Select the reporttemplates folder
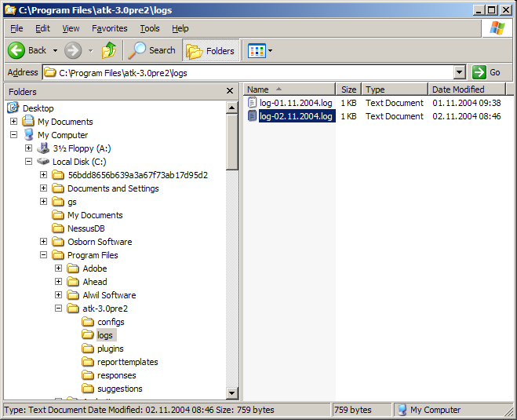 tap(128, 362)
